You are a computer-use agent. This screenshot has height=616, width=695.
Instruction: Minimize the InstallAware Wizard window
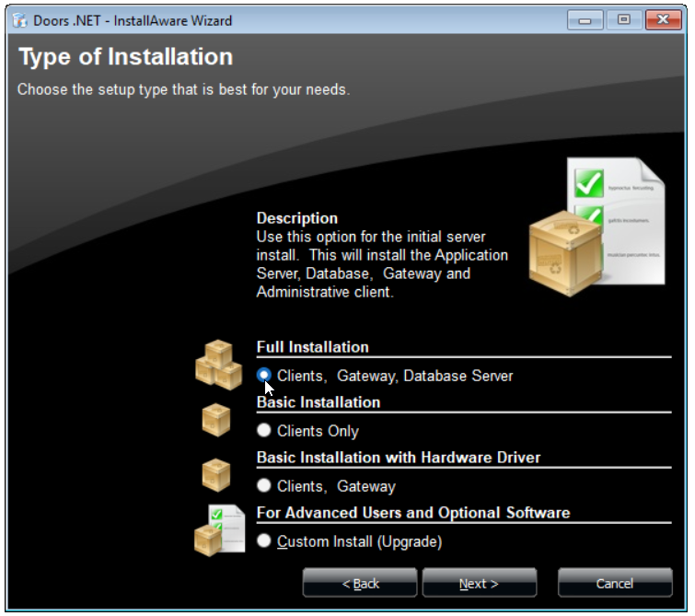click(x=585, y=20)
